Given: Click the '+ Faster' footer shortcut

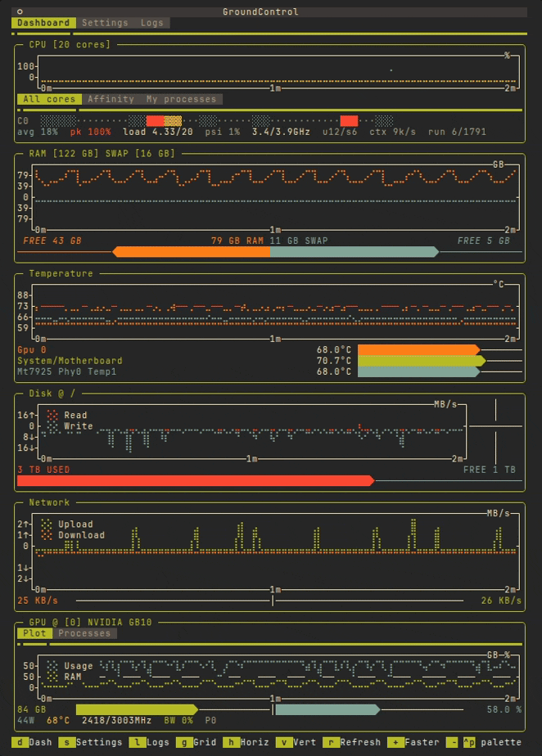Looking at the screenshot, I should 413,742.
